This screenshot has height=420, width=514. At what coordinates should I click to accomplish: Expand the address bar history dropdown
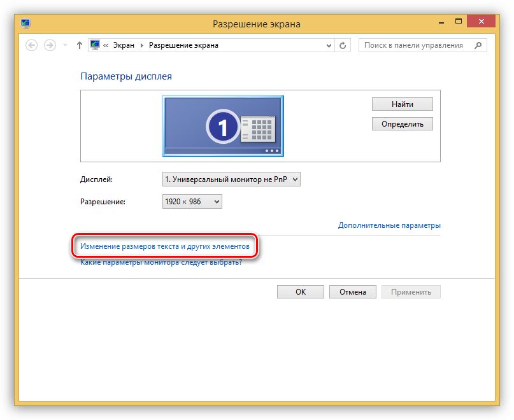329,46
